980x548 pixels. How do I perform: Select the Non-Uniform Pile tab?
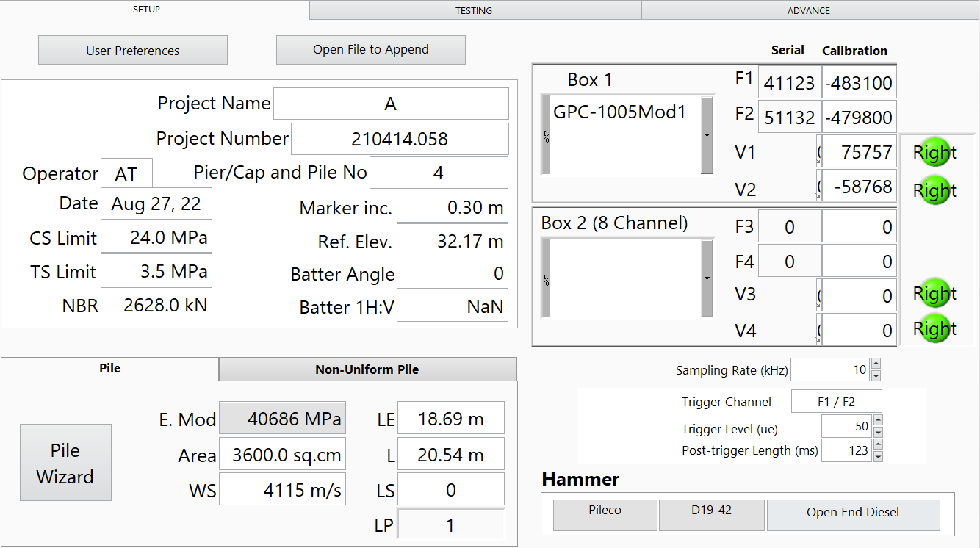(x=367, y=369)
